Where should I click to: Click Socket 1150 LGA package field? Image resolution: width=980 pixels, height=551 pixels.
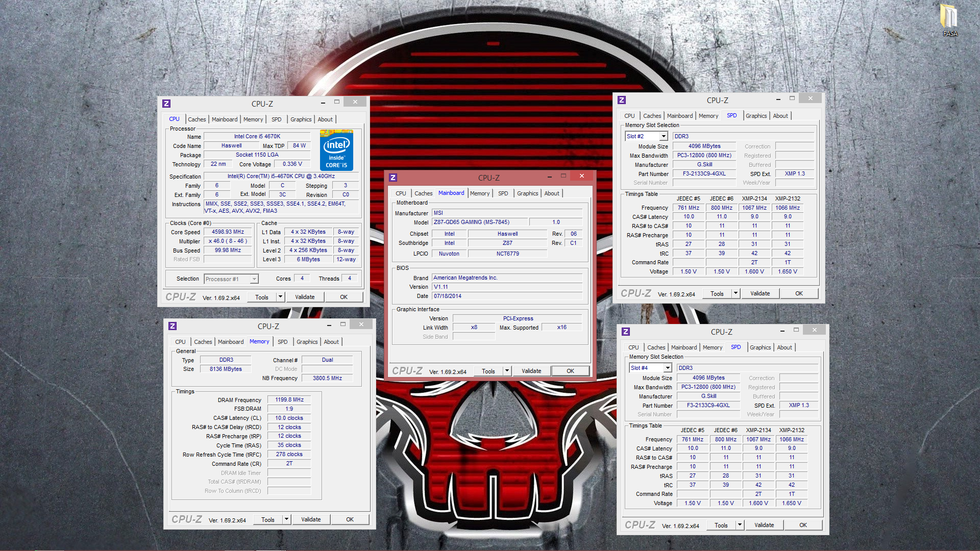pyautogui.click(x=257, y=155)
